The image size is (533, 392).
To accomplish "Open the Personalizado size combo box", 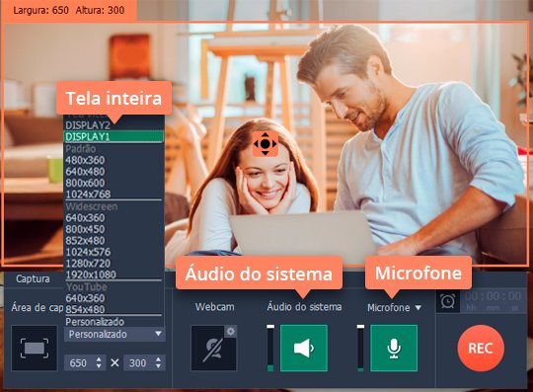I will click(114, 334).
